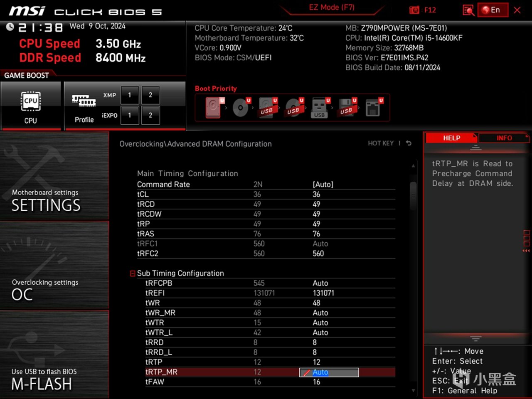Image resolution: width=532 pixels, height=399 pixels.
Task: Select the USB floppy boot device icon
Action: [347, 108]
